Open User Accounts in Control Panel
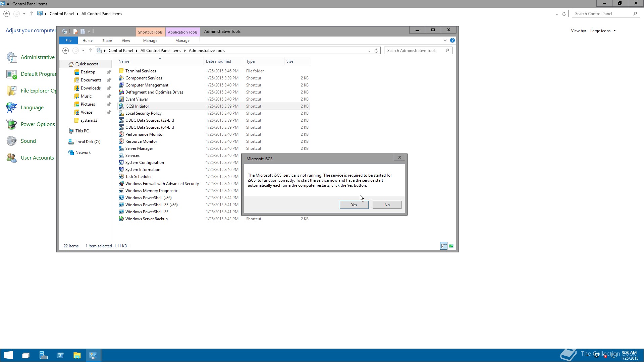The image size is (644, 362). click(37, 158)
